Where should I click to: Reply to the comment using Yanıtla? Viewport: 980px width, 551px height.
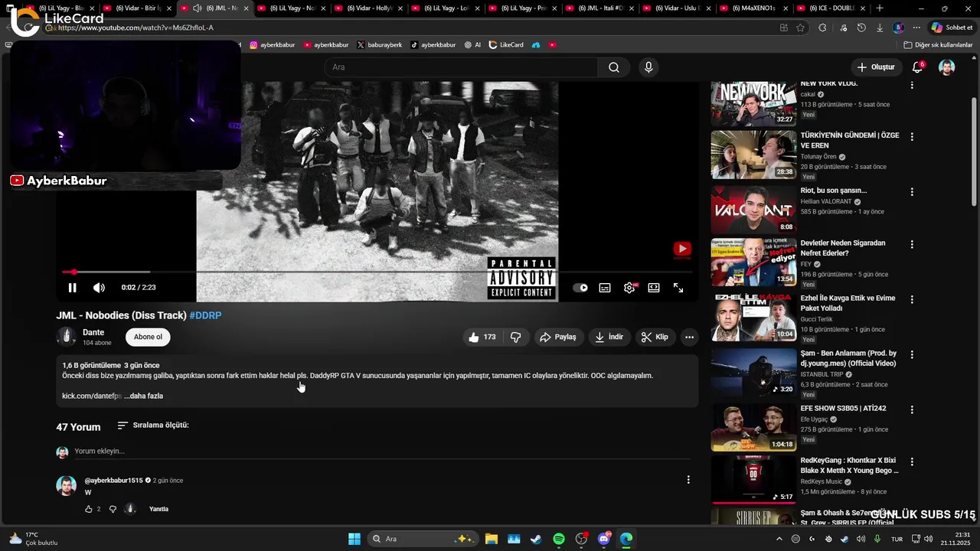coord(158,509)
